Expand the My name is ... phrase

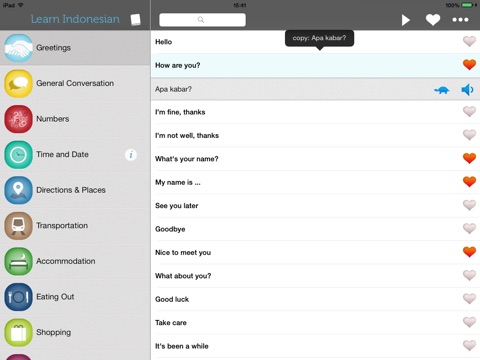click(315, 182)
